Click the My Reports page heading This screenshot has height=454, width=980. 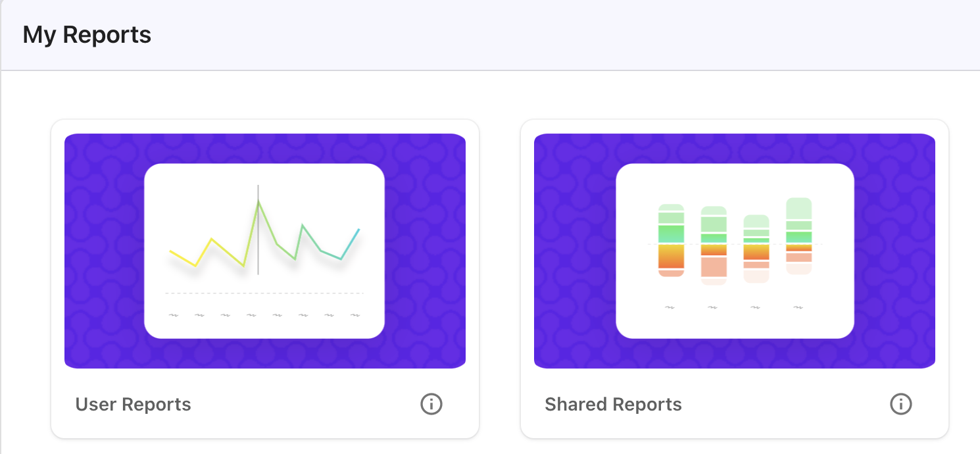pos(87,35)
